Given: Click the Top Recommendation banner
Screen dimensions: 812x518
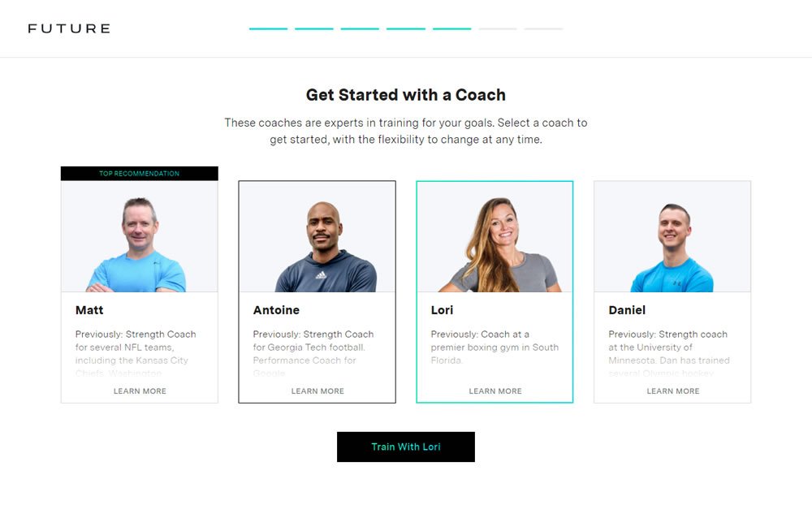Looking at the screenshot, I should coord(140,174).
